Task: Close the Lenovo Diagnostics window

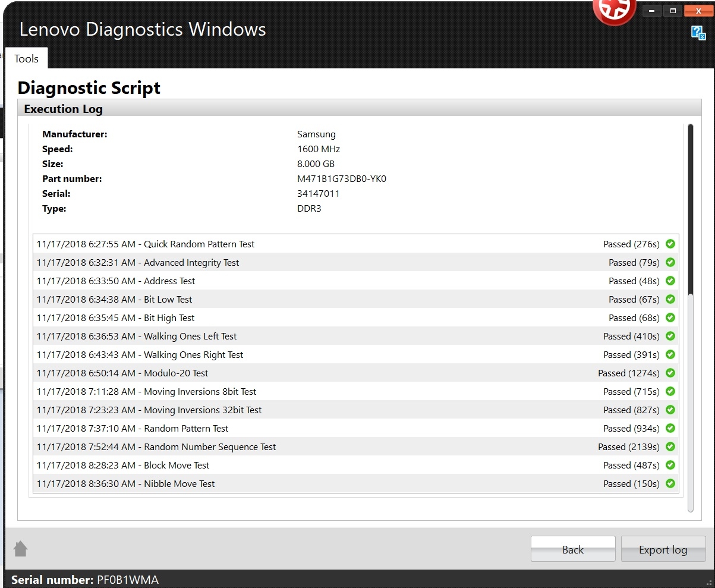Action: pyautogui.click(x=698, y=11)
